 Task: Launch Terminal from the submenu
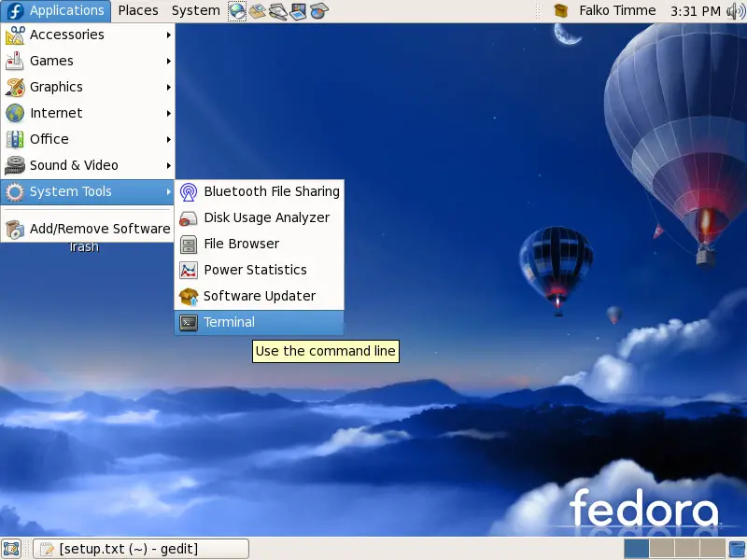[x=260, y=323]
